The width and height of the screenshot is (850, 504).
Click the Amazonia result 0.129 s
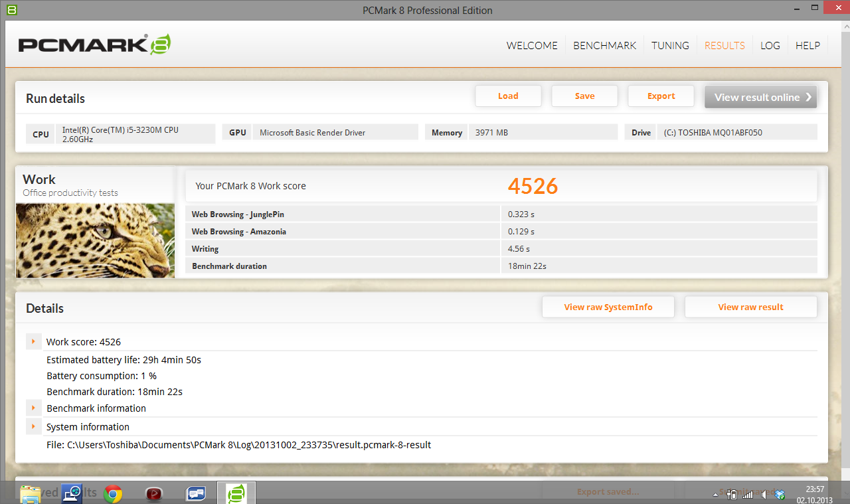coord(521,232)
